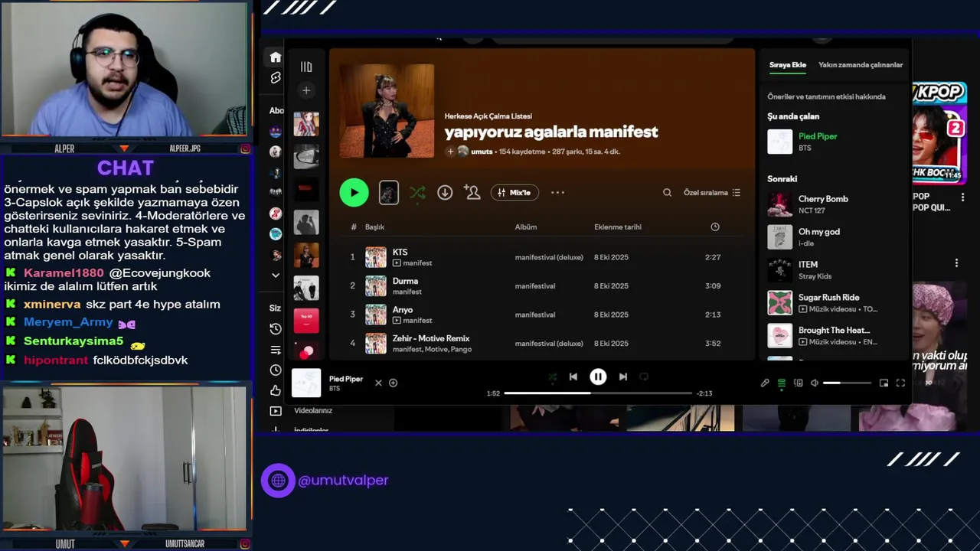Open the Özel sıralama sort dropdown
The height and width of the screenshot is (551, 980).
coord(712,193)
